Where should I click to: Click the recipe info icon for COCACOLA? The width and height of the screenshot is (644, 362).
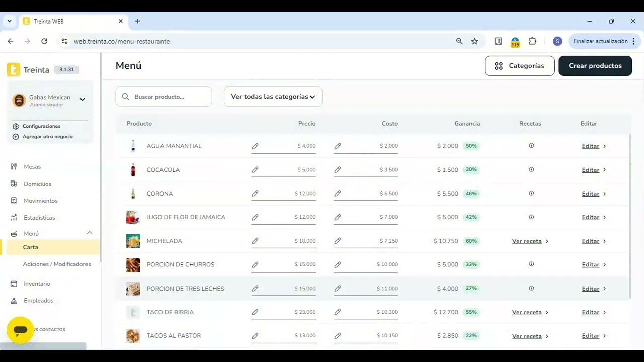[531, 169]
